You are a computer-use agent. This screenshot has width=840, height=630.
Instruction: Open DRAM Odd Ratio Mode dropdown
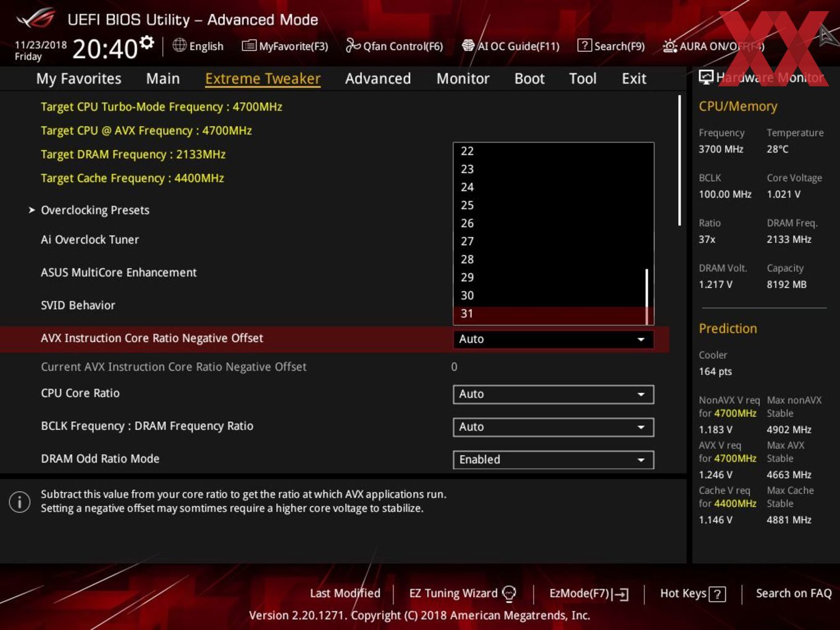click(x=553, y=460)
